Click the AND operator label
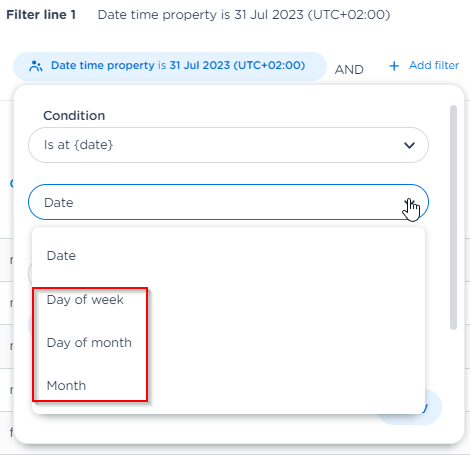The height and width of the screenshot is (455, 470). 349,70
